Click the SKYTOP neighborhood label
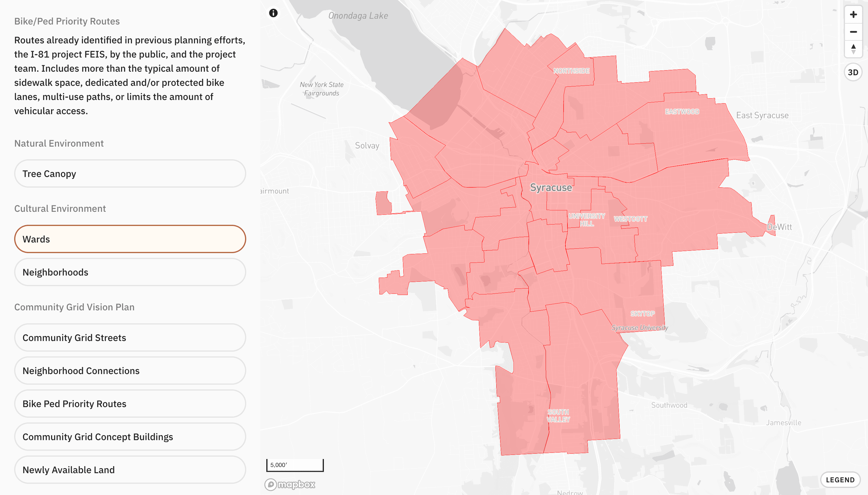Image resolution: width=868 pixels, height=495 pixels. 642,314
